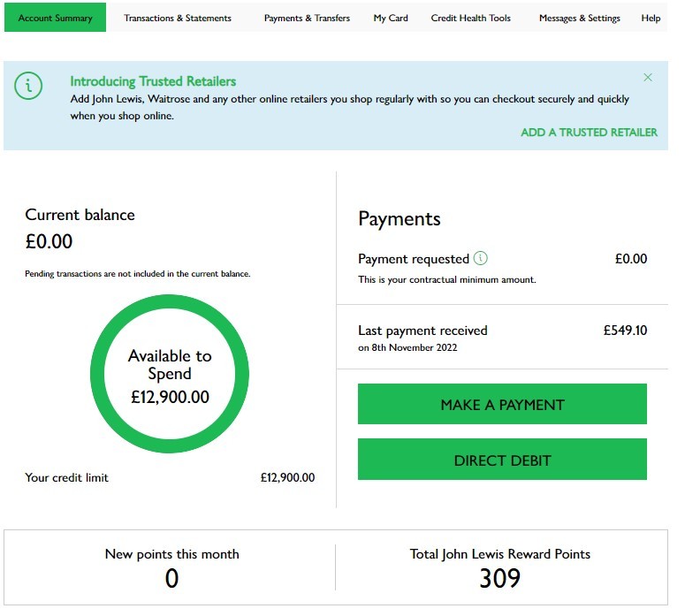Screen dimensions: 685x616
Task: Click the Current balance £0.00 amount
Action: pyautogui.click(x=49, y=241)
